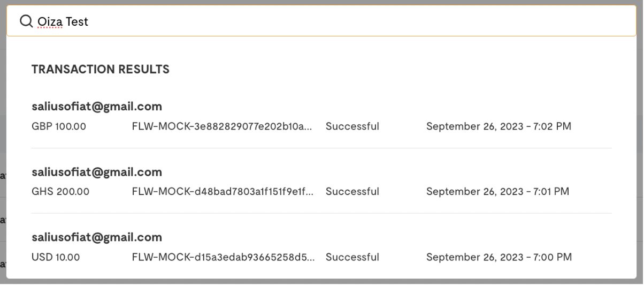
Task: Select the GHS 200.00 amount
Action: point(60,191)
